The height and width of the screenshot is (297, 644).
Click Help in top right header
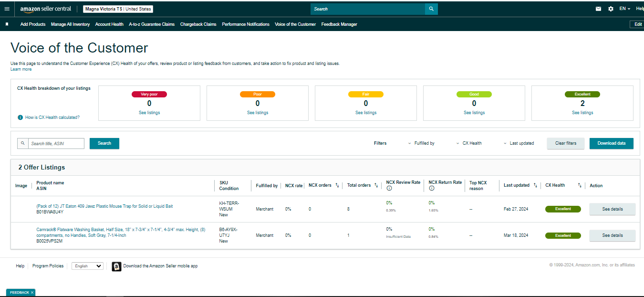click(640, 9)
